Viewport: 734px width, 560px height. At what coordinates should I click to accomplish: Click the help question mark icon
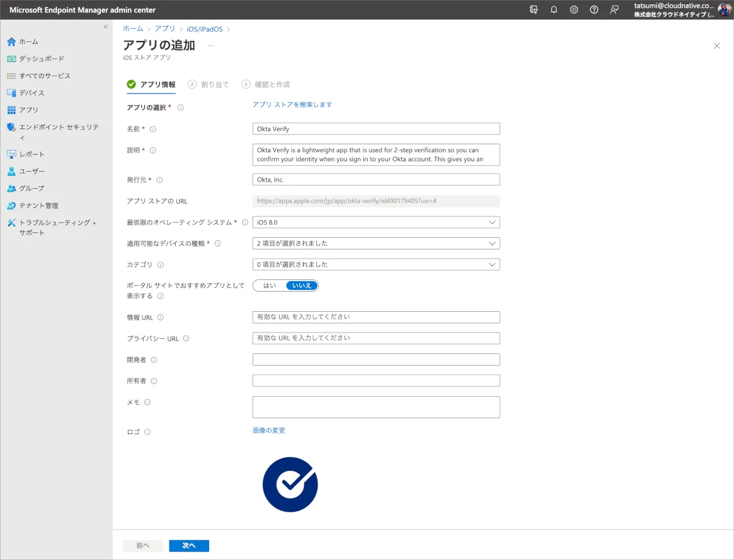pos(593,10)
